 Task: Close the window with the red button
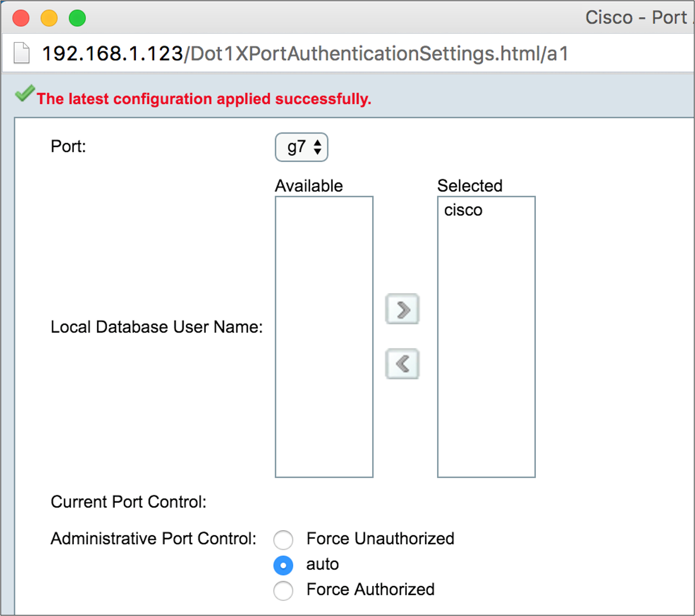pyautogui.click(x=21, y=18)
